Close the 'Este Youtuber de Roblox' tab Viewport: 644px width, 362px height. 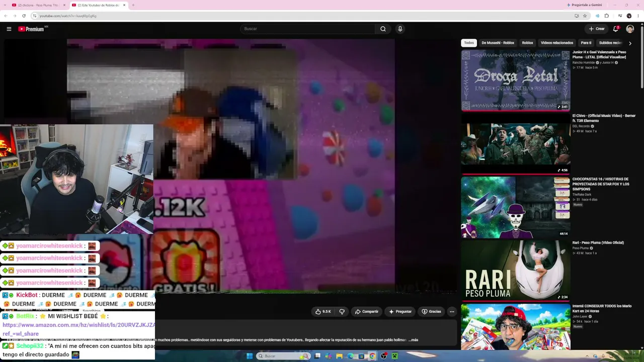(x=124, y=5)
